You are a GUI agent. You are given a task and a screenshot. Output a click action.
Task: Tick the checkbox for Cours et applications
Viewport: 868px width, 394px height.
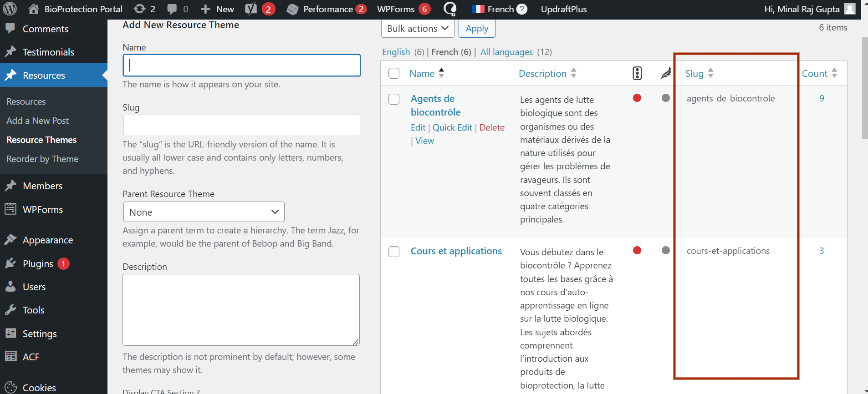[394, 252]
